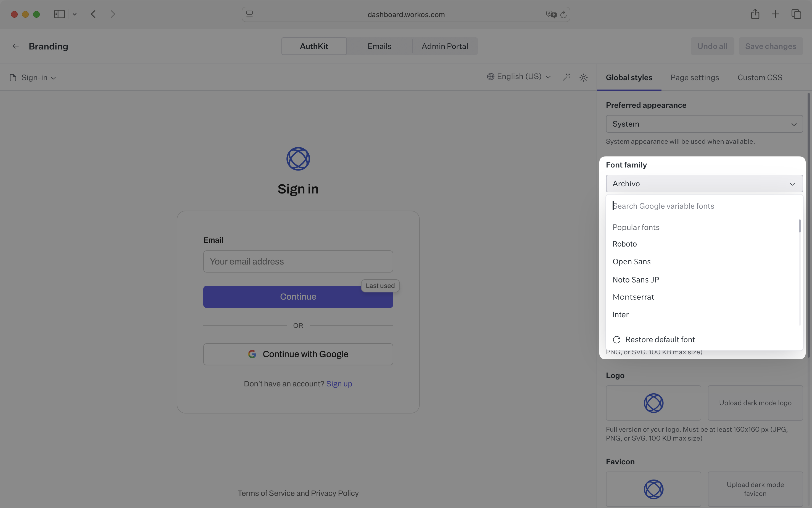Switch to the Emails tab
The width and height of the screenshot is (812, 508).
[379, 46]
